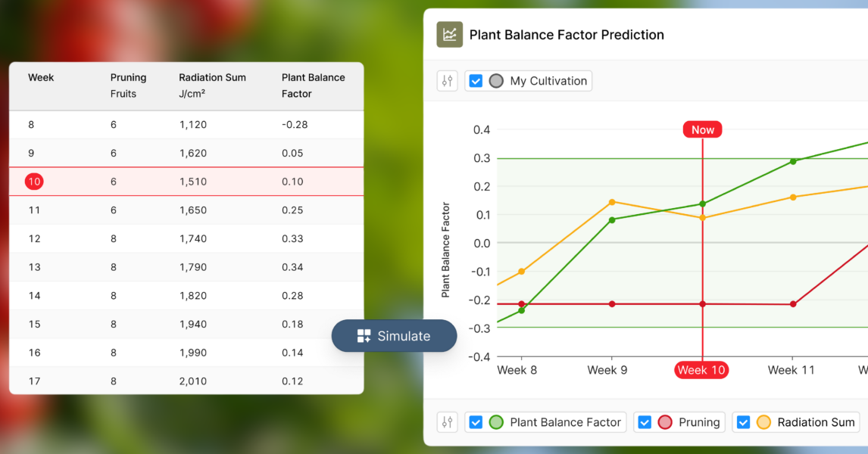This screenshot has height=454, width=868.
Task: Click the 0.05 plant balance cell
Action: 292,153
